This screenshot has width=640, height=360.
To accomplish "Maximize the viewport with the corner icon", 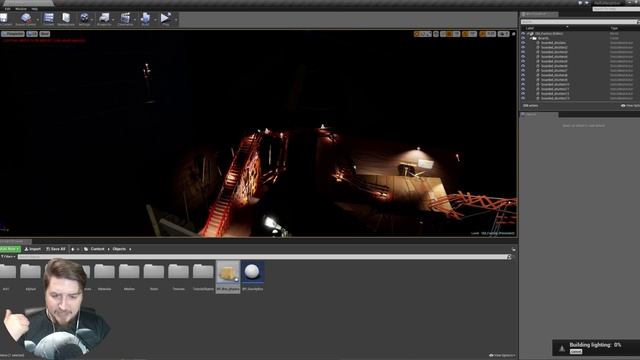I will point(513,34).
